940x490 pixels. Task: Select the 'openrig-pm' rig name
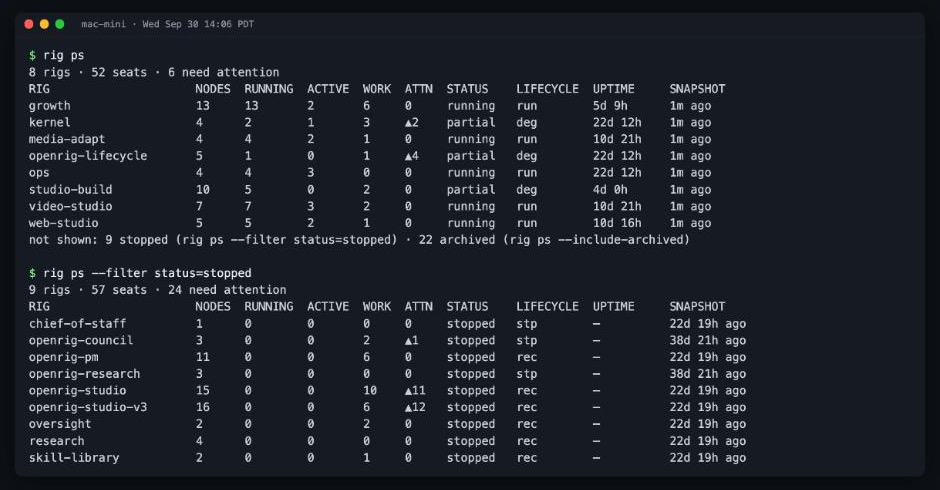pyautogui.click(x=64, y=357)
